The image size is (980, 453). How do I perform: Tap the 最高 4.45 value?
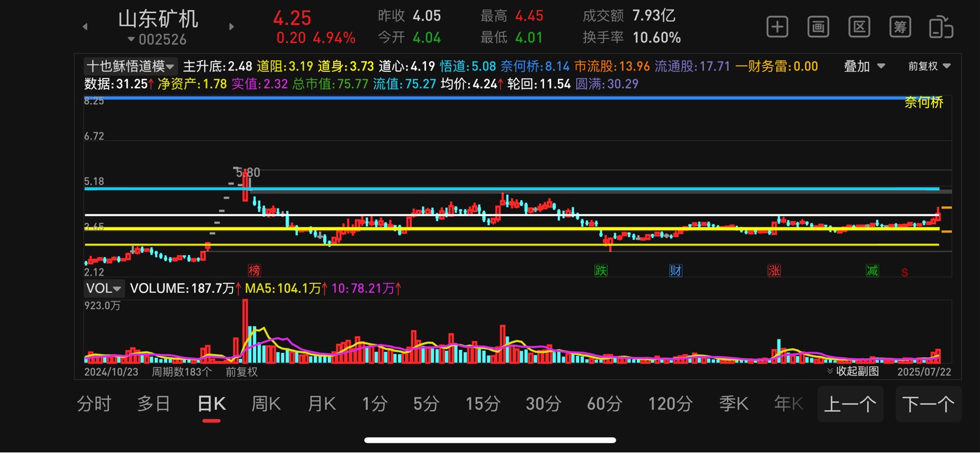click(529, 16)
